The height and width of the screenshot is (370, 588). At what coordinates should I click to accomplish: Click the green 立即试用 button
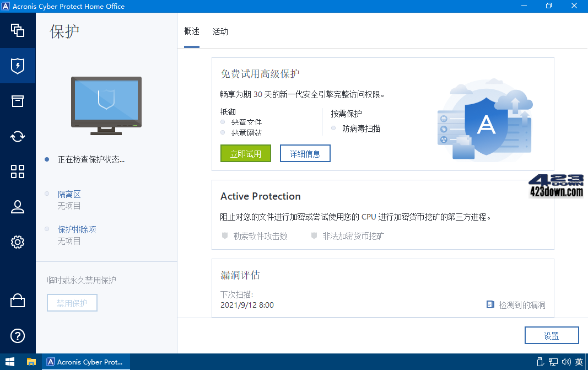point(245,153)
